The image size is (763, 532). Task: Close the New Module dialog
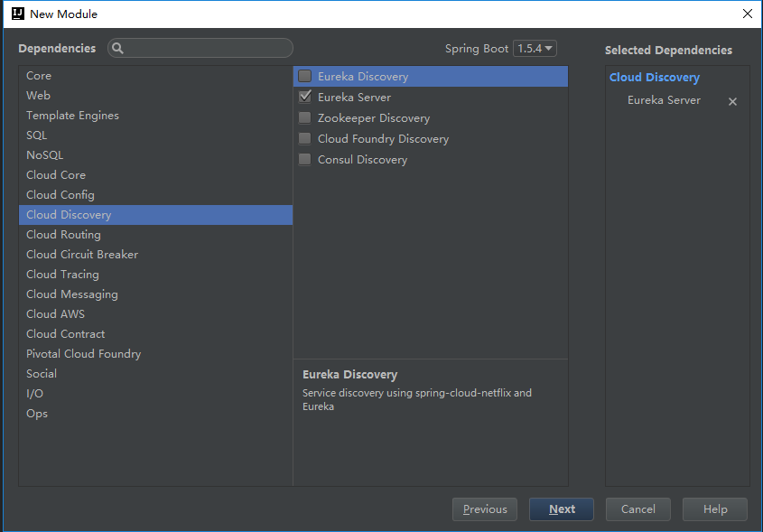point(747,14)
